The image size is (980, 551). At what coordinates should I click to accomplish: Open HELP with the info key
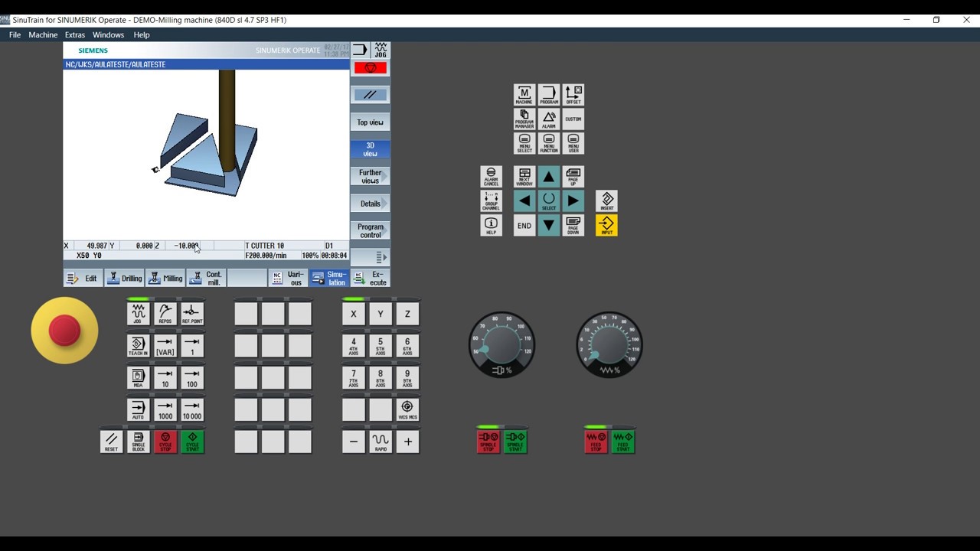[491, 226]
